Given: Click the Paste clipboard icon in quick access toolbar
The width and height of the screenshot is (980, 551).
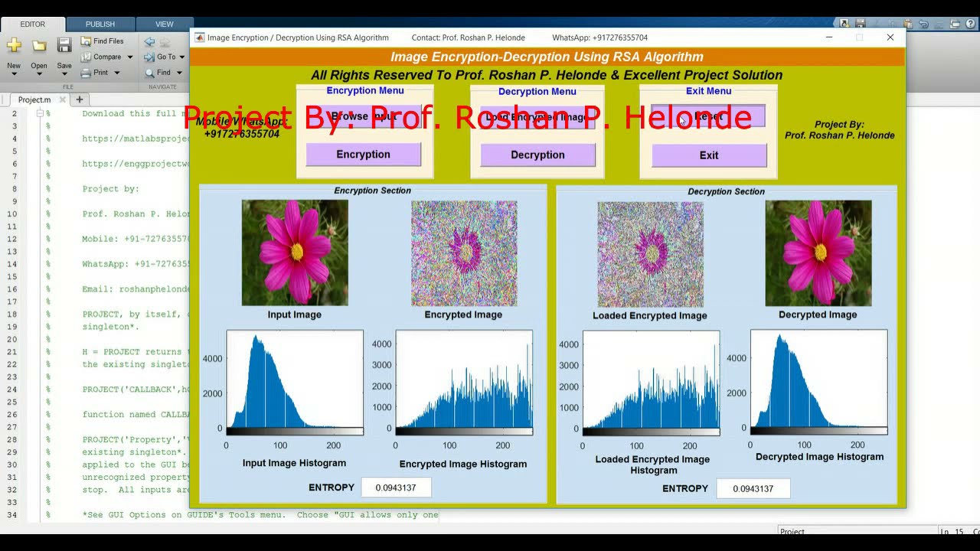Looking at the screenshot, I should [x=908, y=24].
